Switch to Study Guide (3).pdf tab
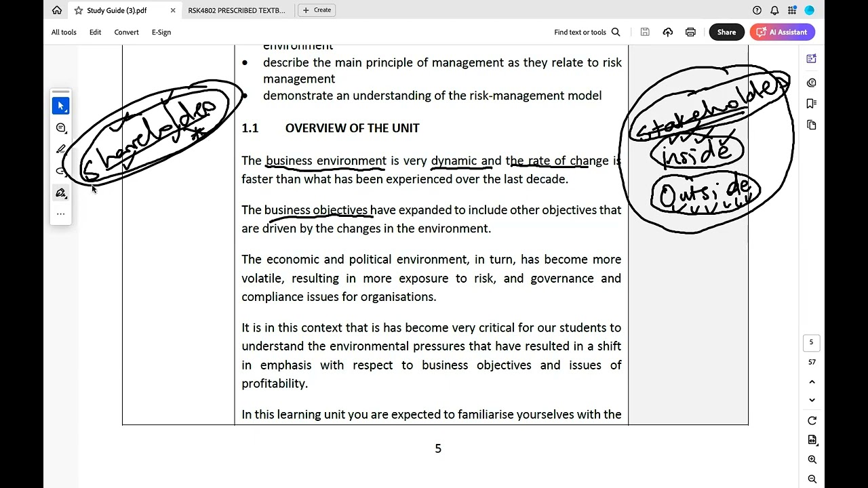The width and height of the screenshot is (868, 488). coord(117,10)
